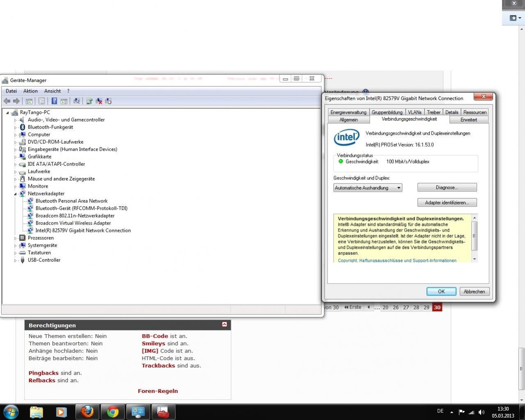Screen dimensions: 525x420
Task: Open the Foren-Regeln link
Action: [x=158, y=391]
